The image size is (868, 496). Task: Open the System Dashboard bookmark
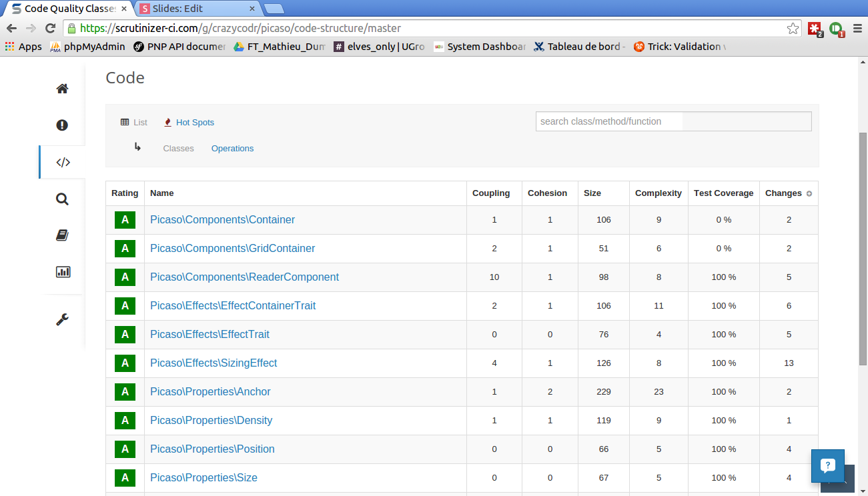479,47
